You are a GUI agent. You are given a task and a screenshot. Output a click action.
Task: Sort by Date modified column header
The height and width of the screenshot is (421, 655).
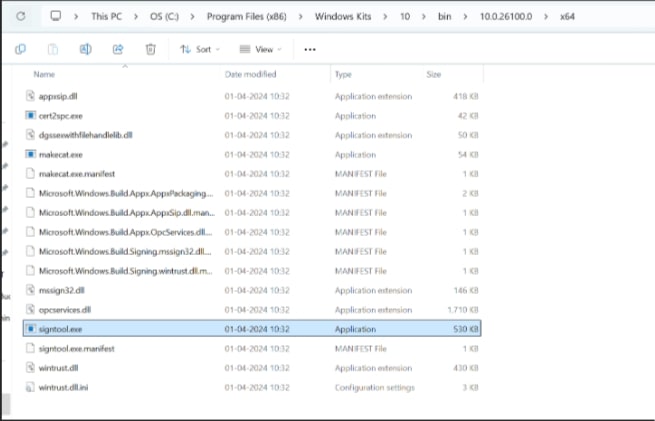(x=251, y=74)
